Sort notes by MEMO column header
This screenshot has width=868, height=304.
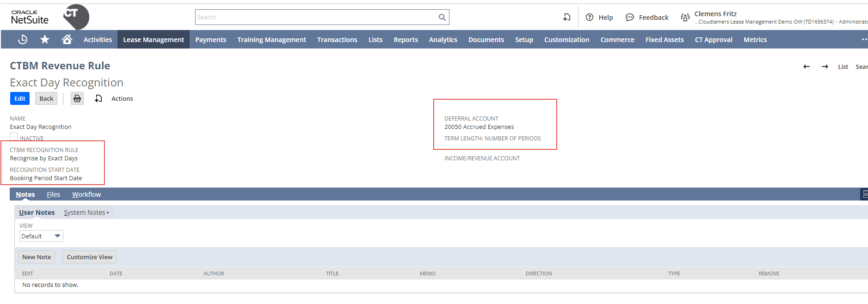coord(428,274)
